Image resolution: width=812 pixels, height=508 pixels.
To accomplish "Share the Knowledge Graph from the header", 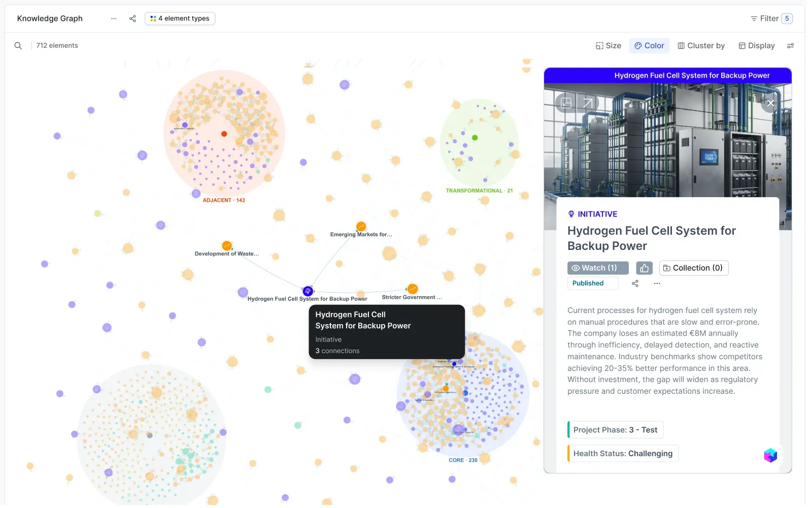I will click(132, 19).
